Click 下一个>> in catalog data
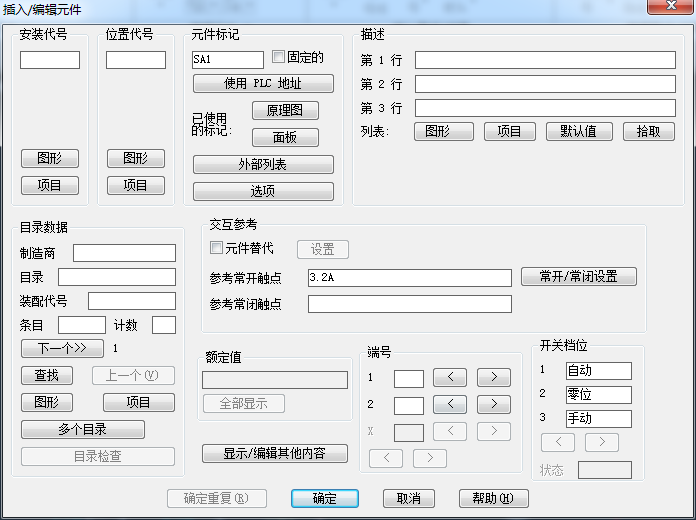 62,349
